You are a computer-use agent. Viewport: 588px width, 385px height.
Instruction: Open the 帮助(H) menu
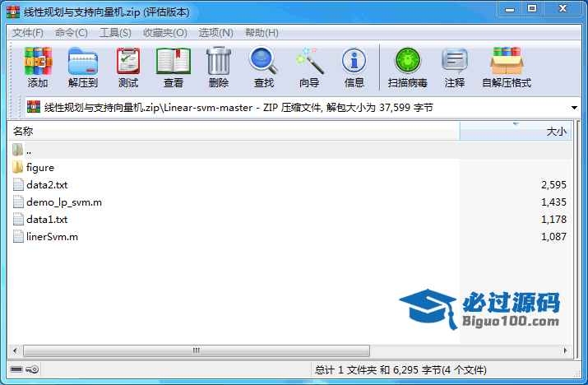point(262,33)
